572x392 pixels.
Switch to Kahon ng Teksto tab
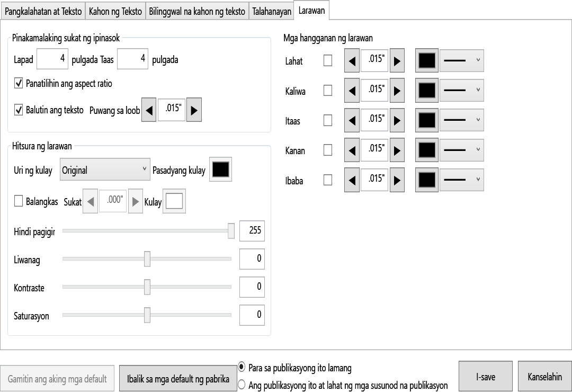point(115,11)
